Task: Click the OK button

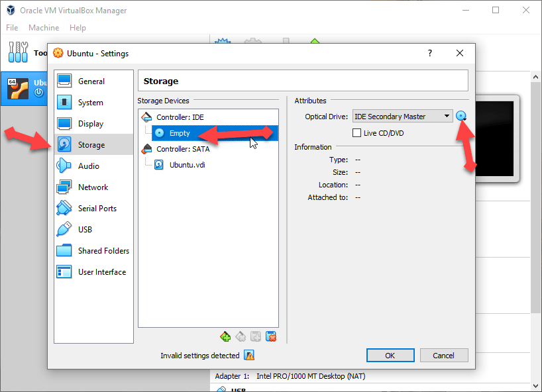Action: pyautogui.click(x=390, y=356)
